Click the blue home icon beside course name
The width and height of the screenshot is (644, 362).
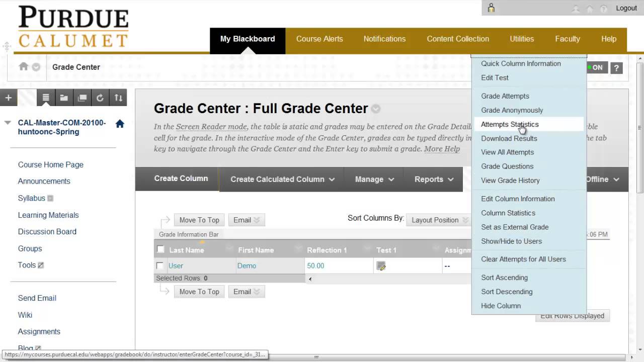(120, 124)
